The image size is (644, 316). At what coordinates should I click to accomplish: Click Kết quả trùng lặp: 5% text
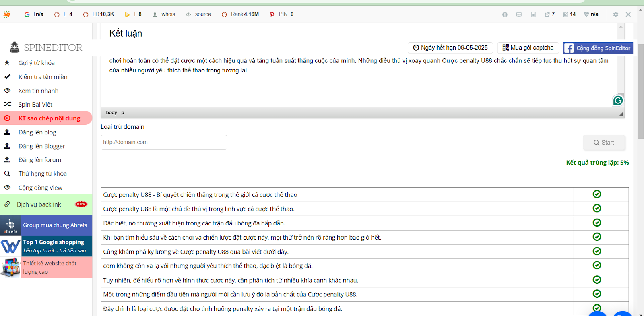pos(597,163)
